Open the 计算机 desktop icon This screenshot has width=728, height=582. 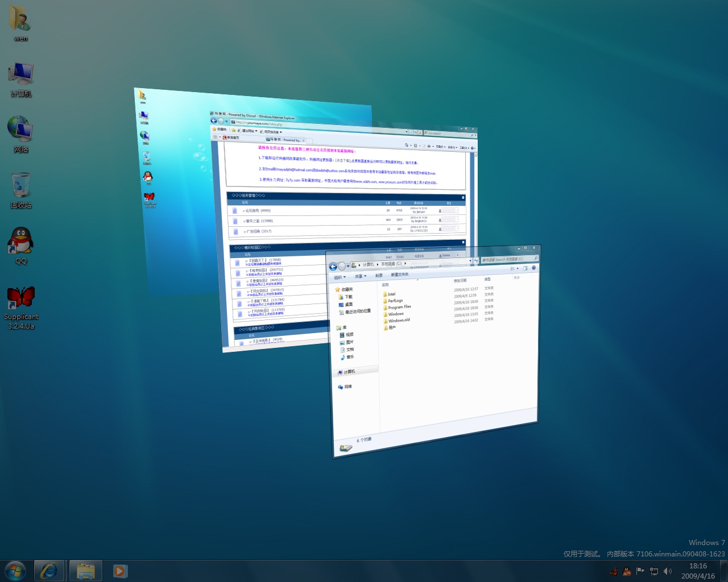tap(20, 80)
